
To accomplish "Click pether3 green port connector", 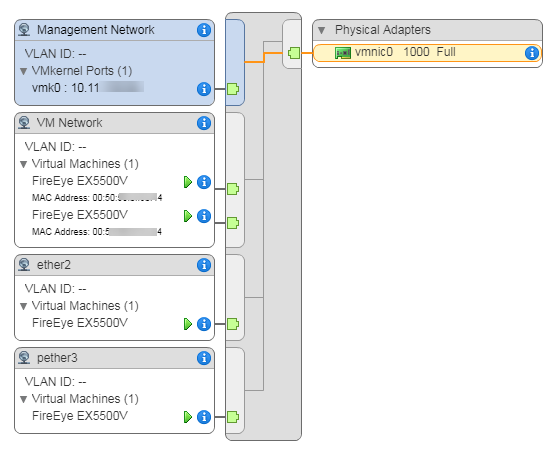I will [233, 417].
